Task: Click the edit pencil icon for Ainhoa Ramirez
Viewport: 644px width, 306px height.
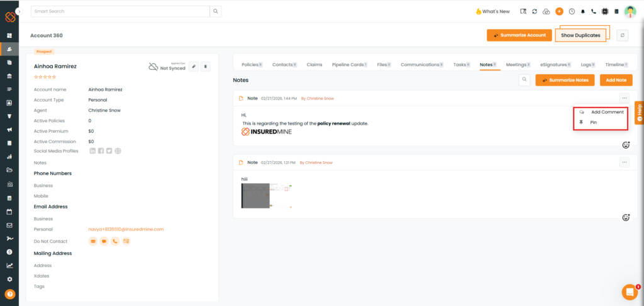Action: click(x=194, y=66)
